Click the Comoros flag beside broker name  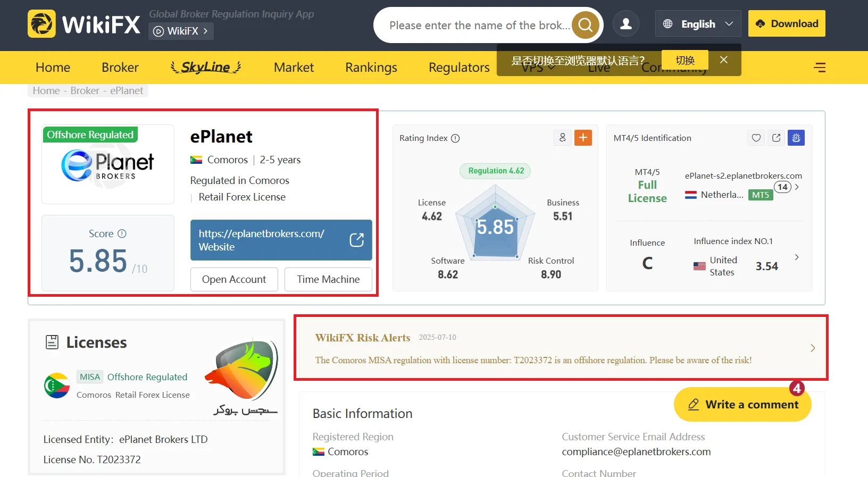coord(196,160)
